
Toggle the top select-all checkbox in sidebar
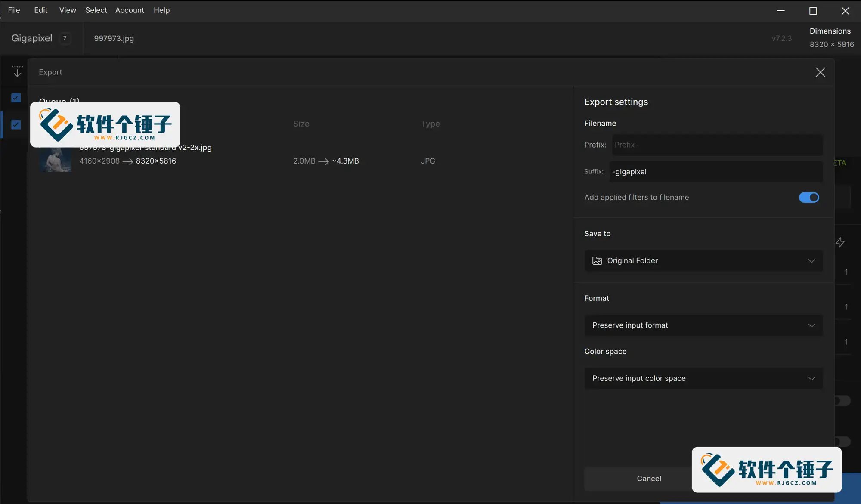click(x=16, y=98)
